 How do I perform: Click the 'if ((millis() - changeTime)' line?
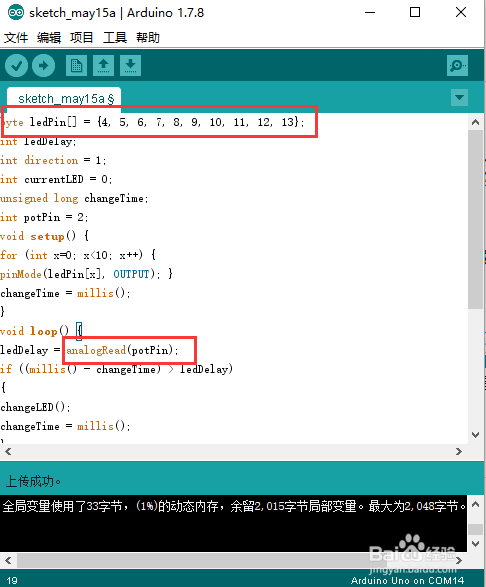click(116, 369)
